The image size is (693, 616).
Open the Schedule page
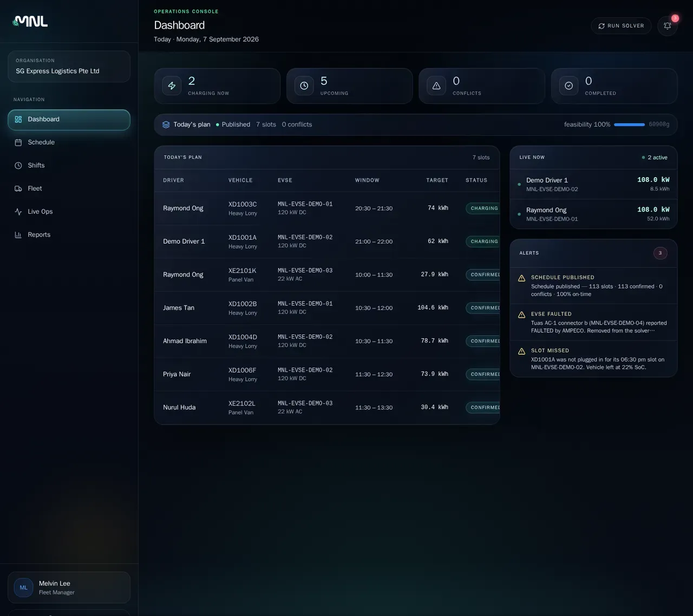point(69,142)
